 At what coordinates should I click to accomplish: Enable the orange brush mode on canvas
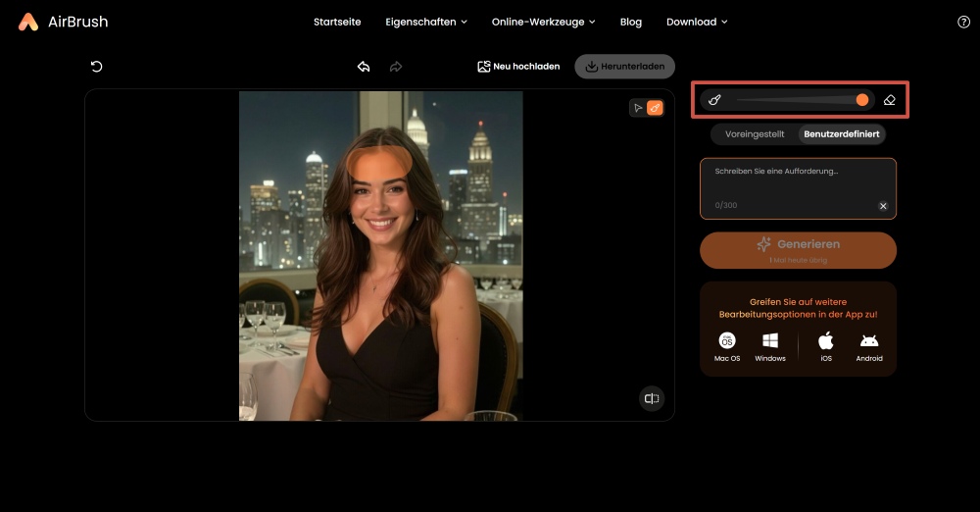(x=655, y=108)
